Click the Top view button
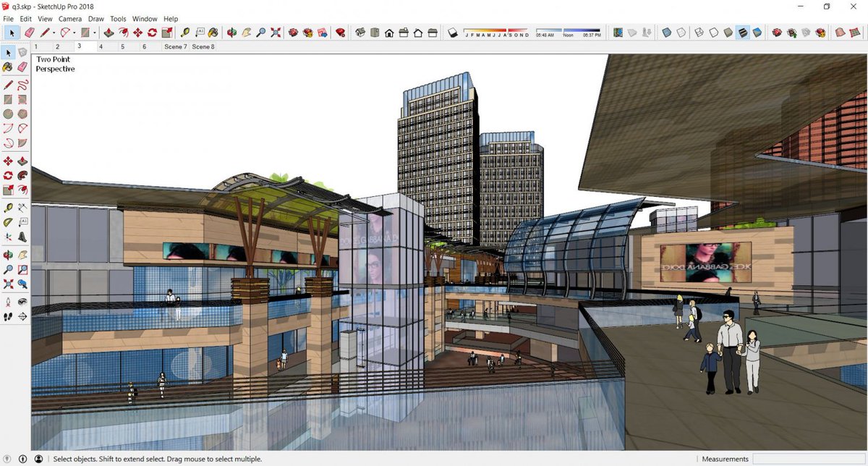 coord(375,33)
